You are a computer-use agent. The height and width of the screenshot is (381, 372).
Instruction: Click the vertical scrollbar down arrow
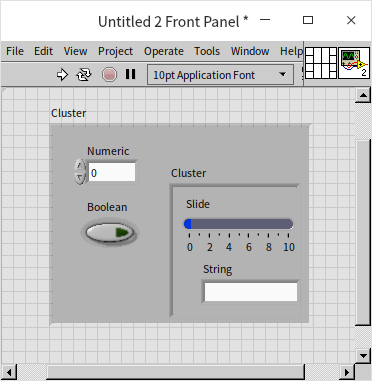363,356
